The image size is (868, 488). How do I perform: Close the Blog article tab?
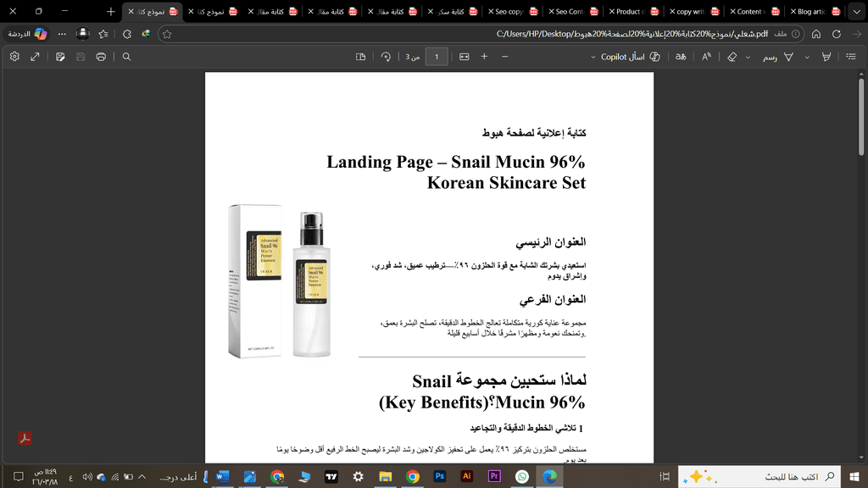pyautogui.click(x=793, y=11)
